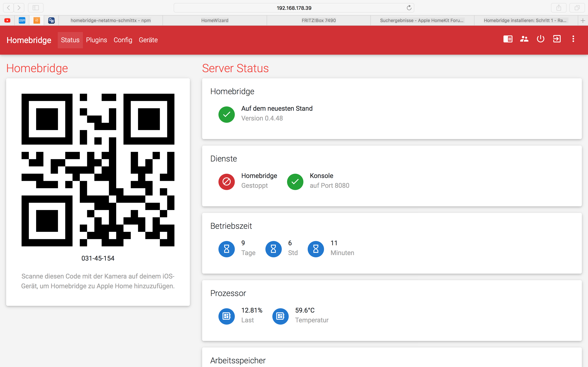
Task: Open the Safari share menu
Action: click(559, 8)
